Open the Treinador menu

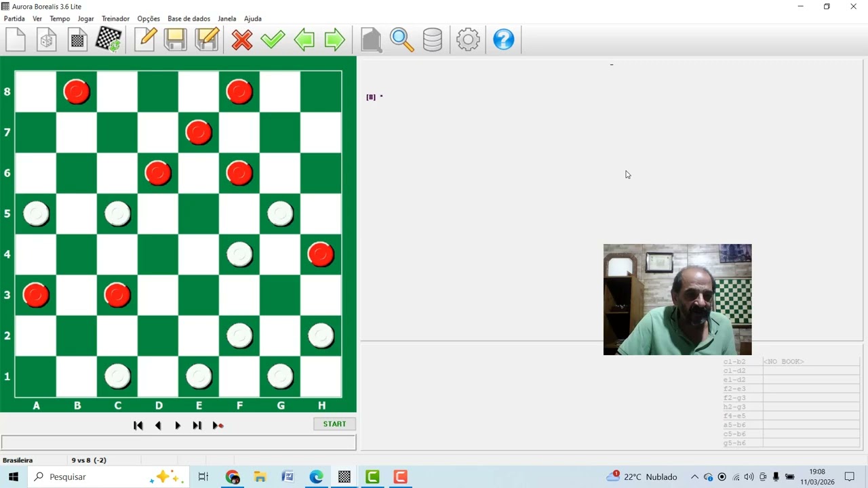click(x=115, y=18)
